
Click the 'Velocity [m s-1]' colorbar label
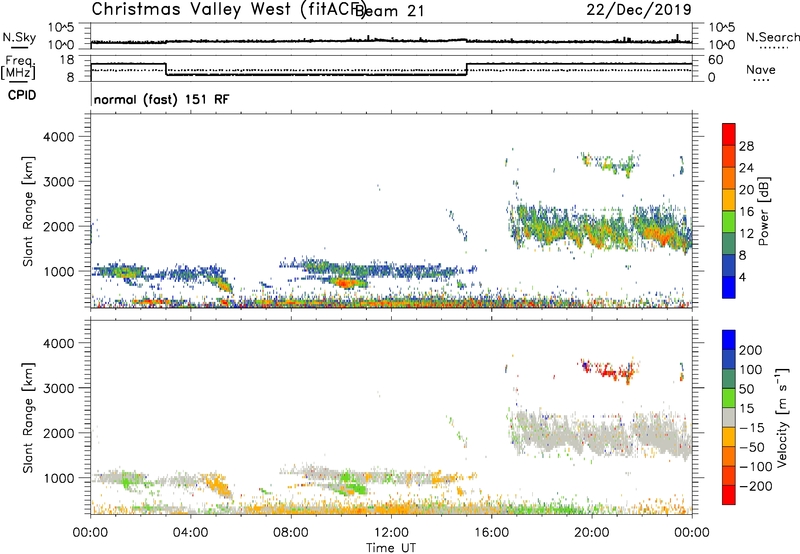pyautogui.click(x=782, y=417)
